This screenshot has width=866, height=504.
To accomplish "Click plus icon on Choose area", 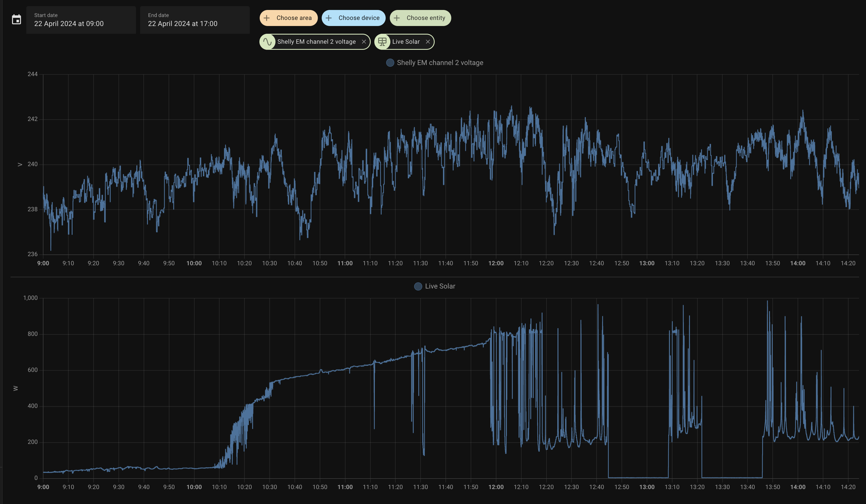I will [267, 18].
